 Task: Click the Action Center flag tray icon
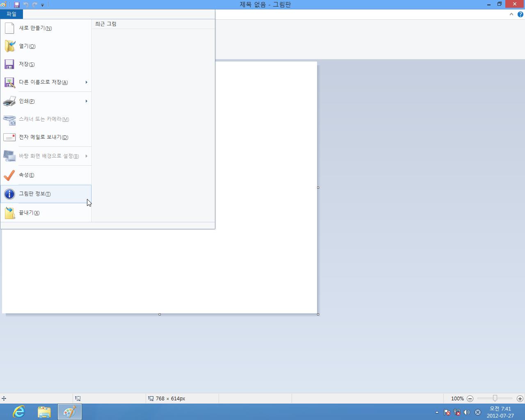pyautogui.click(x=447, y=412)
